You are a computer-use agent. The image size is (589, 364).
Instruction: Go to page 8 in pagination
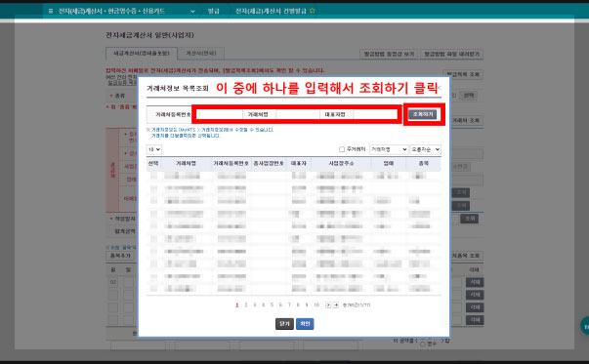[x=298, y=305]
